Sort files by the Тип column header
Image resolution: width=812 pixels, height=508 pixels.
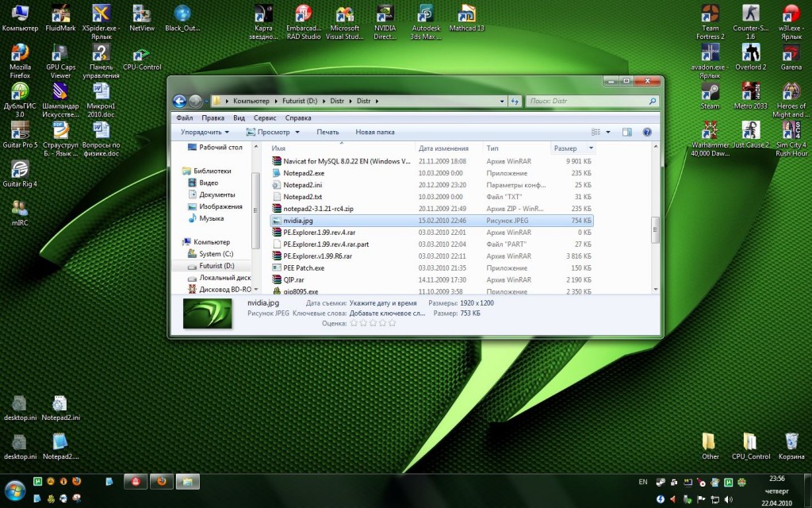(517, 148)
